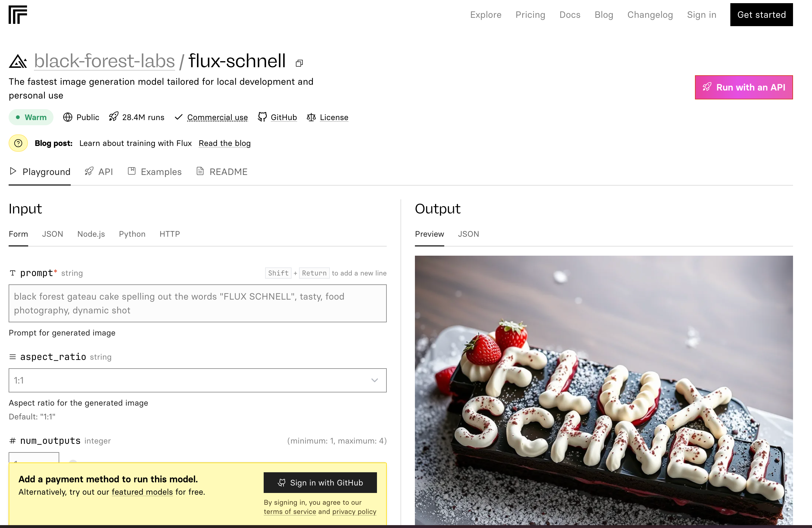
Task: Click the copy model name icon
Action: (x=299, y=63)
